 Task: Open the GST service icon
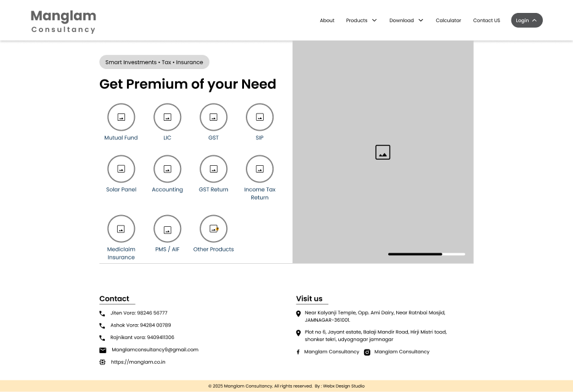(x=214, y=117)
